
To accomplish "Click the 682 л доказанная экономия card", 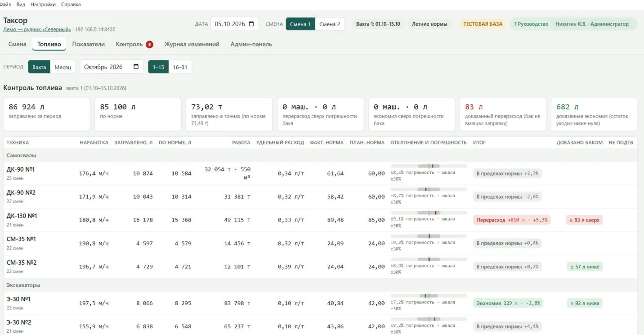I will pyautogui.click(x=594, y=114).
